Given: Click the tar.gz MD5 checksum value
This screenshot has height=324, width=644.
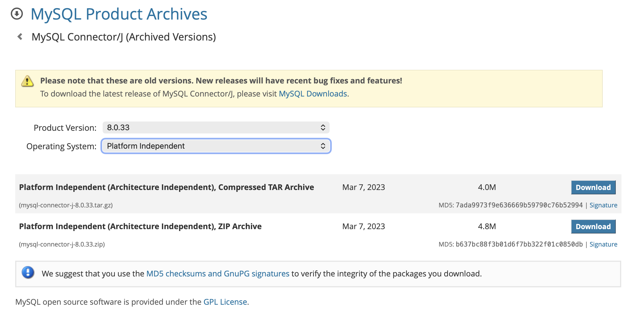Looking at the screenshot, I should click(519, 205).
